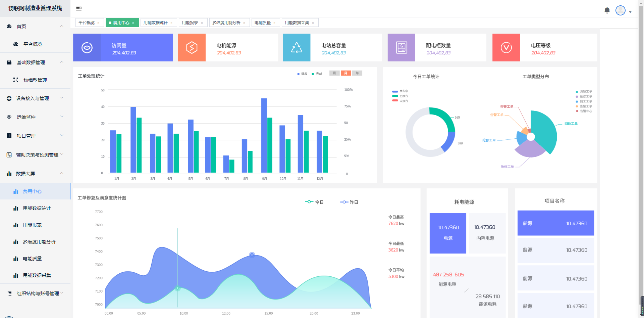Open 用能报表 in the sidebar
644x318 pixels.
click(32, 225)
